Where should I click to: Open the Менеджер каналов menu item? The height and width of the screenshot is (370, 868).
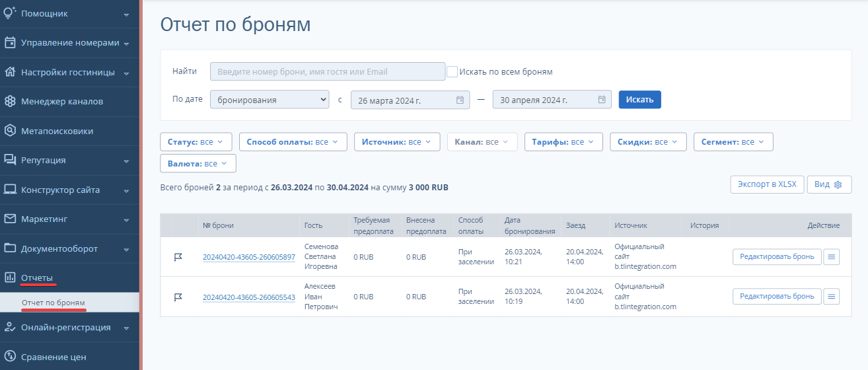[x=69, y=101]
